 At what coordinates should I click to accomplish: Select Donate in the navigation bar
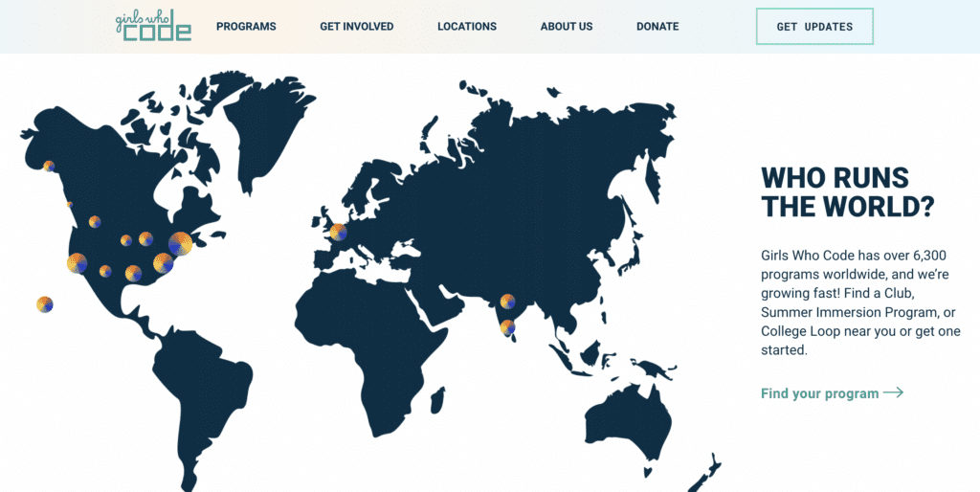tap(657, 27)
